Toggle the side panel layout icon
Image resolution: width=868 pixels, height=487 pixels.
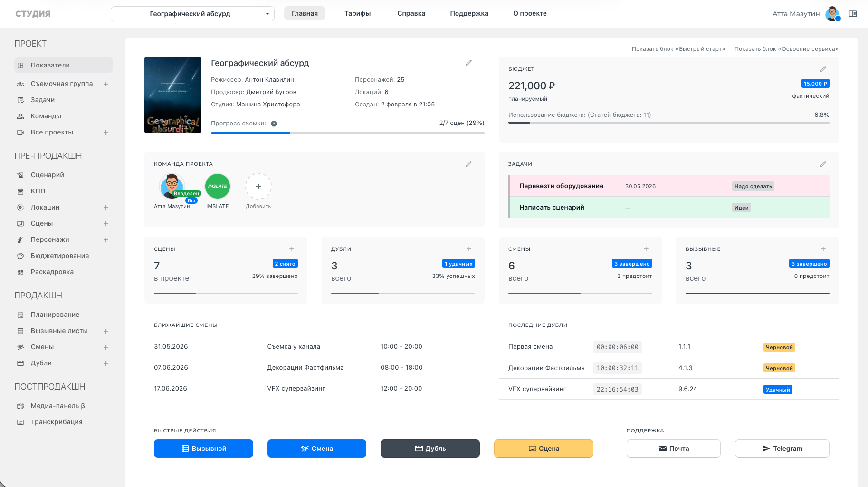pyautogui.click(x=853, y=14)
